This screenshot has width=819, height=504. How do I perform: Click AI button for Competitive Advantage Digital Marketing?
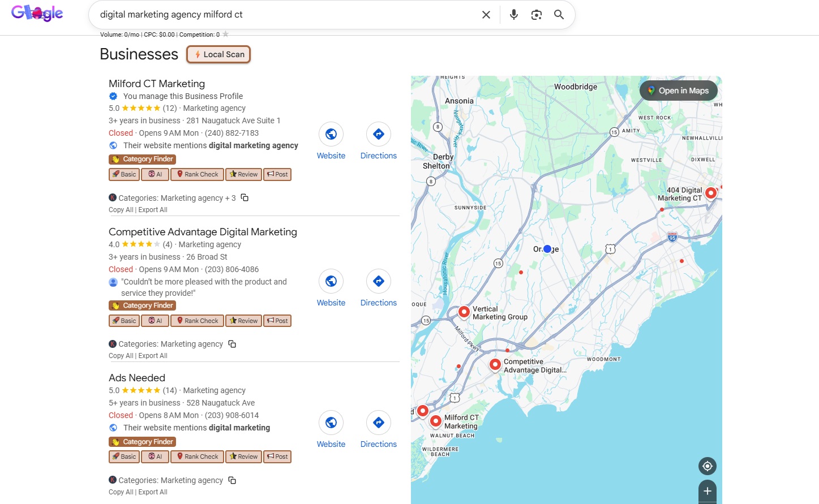pos(155,321)
